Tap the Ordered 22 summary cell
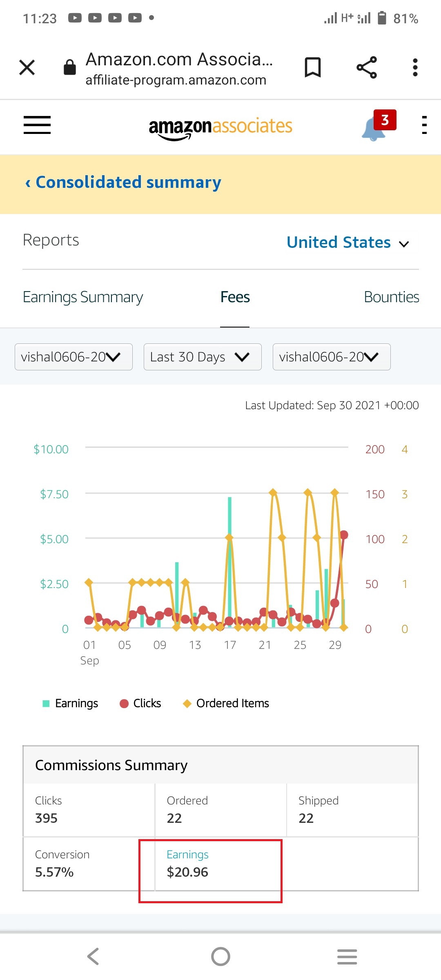 pos(220,810)
